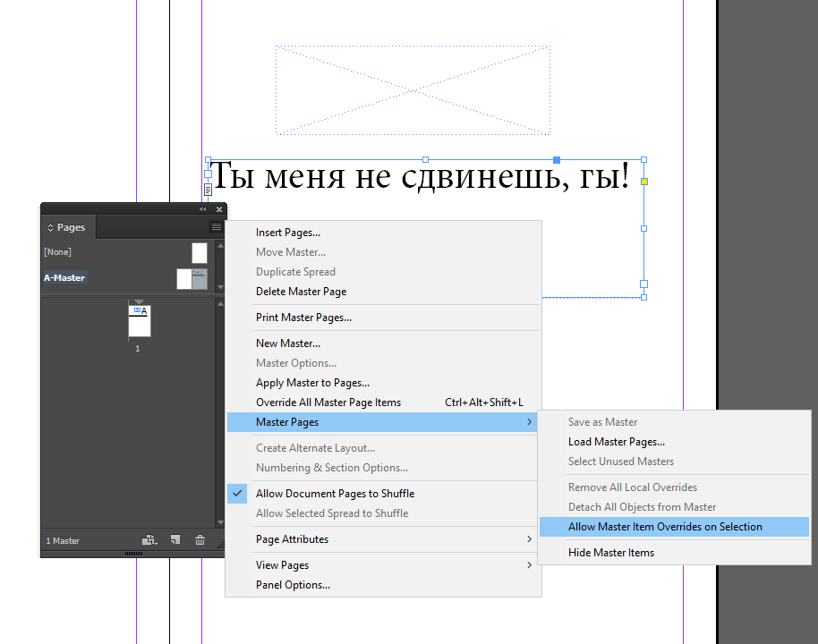Select the empty dotted graphic frame
Image resolution: width=818 pixels, height=644 pixels.
413,90
